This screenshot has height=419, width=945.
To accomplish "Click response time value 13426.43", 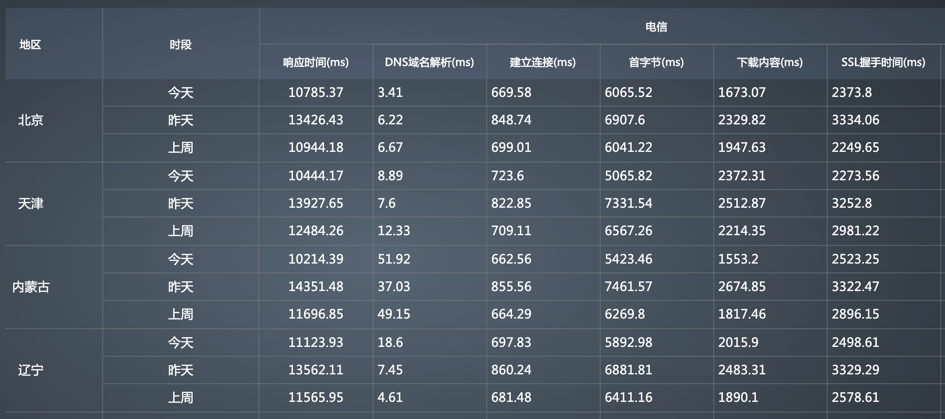I will (316, 120).
